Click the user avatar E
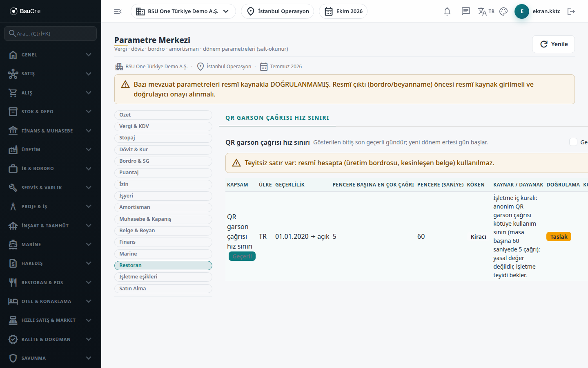 [x=522, y=11]
